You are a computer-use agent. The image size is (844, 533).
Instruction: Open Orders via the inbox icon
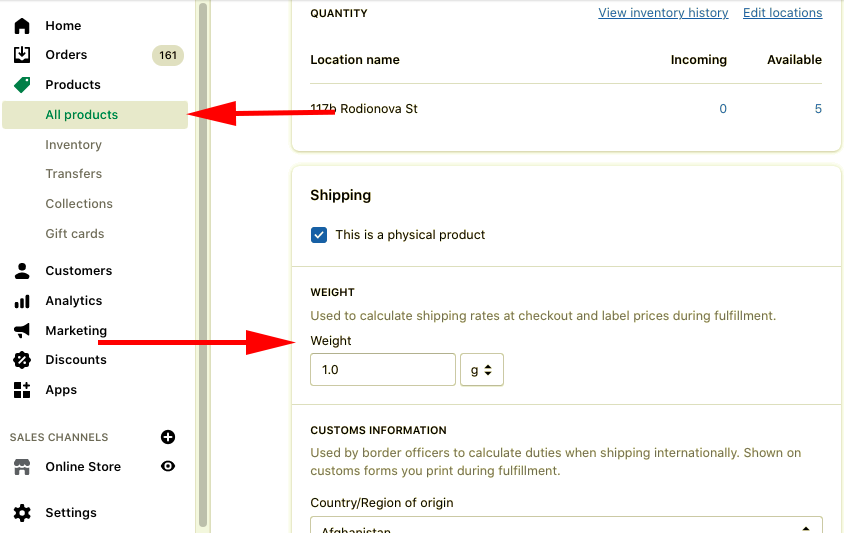click(22, 55)
